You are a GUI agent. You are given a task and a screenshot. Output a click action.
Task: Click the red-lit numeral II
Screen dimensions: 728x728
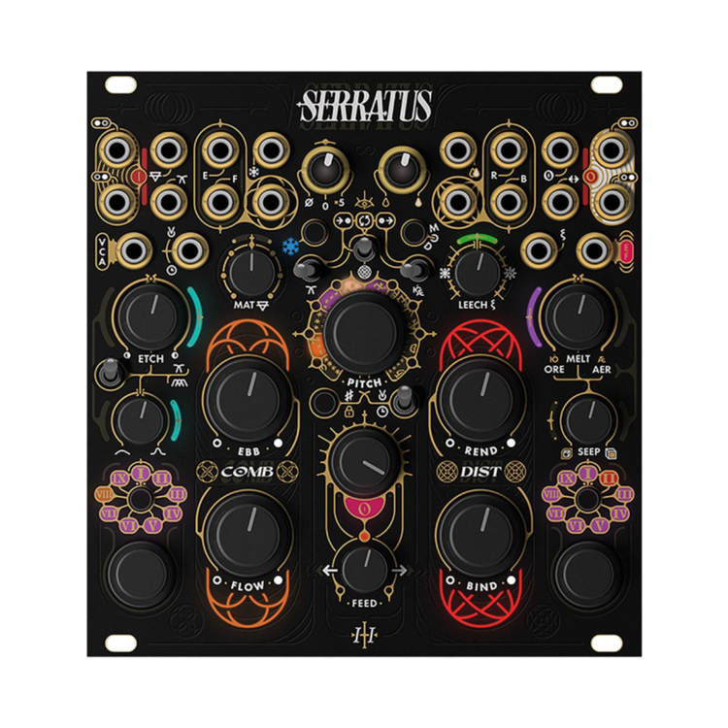608,479
